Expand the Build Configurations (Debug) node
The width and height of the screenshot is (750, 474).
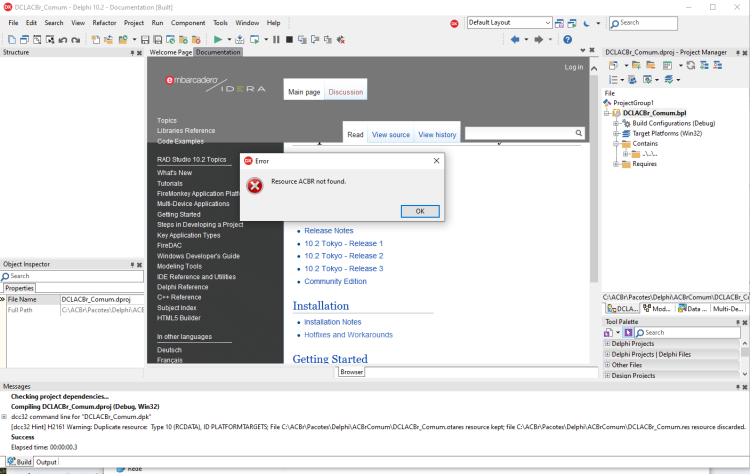pos(616,123)
